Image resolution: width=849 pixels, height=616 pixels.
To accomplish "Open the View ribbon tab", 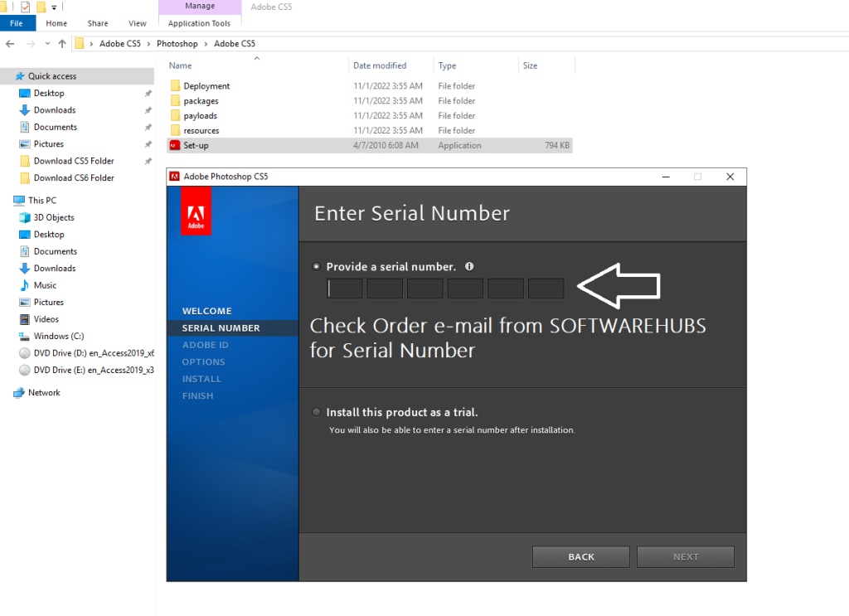I will coord(138,23).
